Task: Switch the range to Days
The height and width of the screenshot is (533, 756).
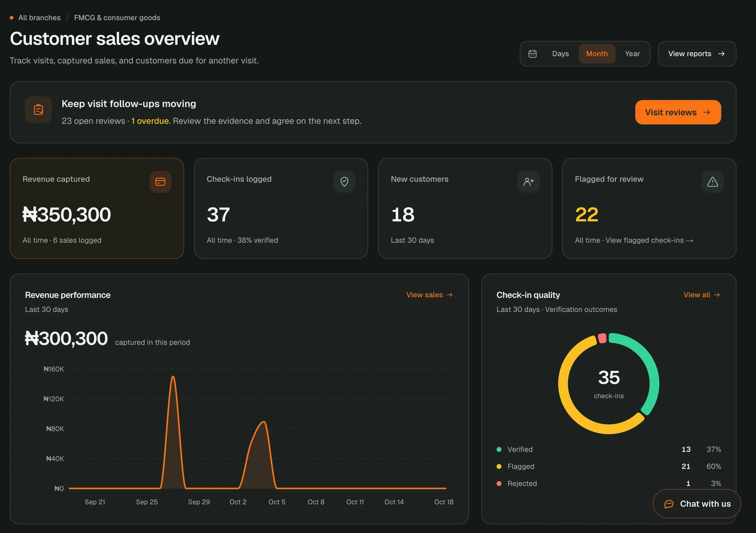Action: (560, 54)
